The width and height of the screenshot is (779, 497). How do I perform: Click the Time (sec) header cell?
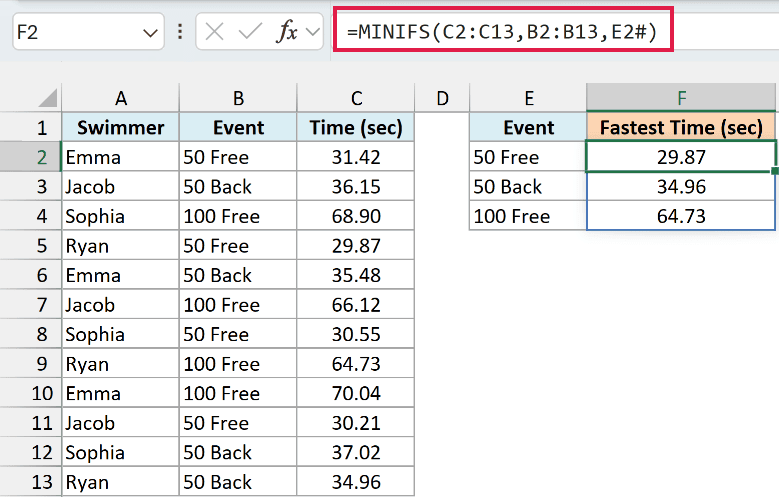tap(356, 128)
